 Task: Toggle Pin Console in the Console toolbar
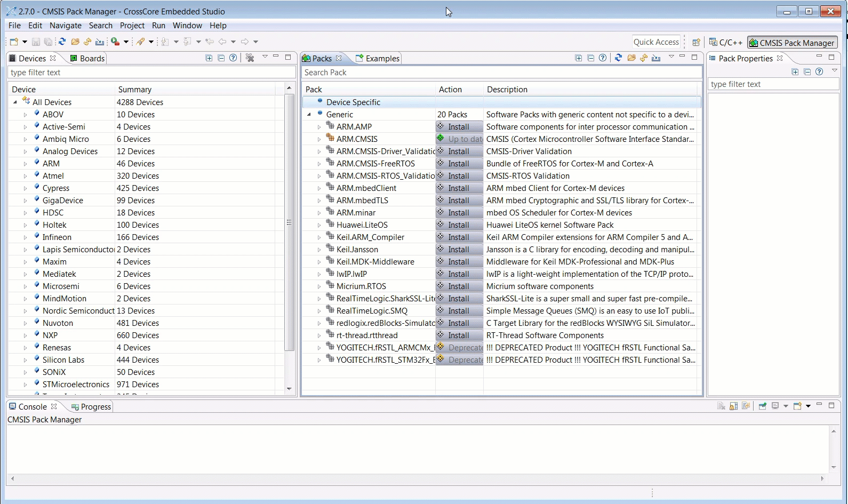[x=762, y=406]
